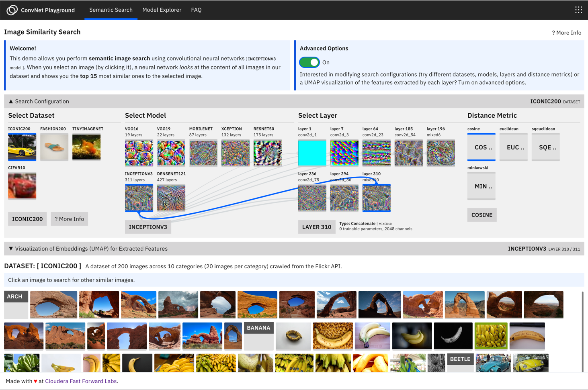
Task: Collapse the Search Configuration section
Action: click(40, 101)
